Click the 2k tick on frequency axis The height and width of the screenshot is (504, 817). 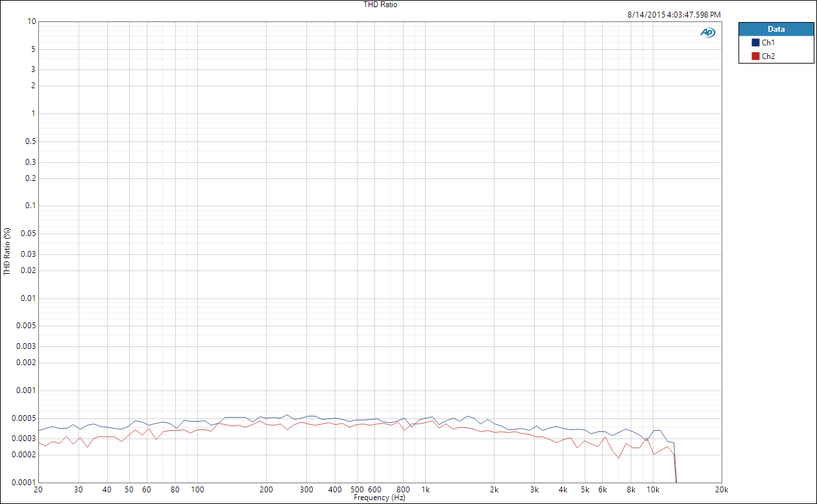pos(494,490)
